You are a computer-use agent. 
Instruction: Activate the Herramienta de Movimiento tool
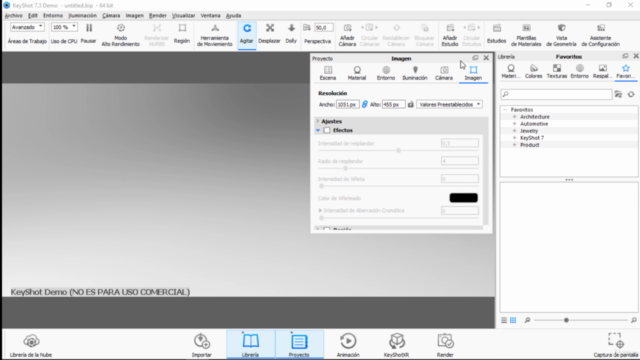[215, 34]
